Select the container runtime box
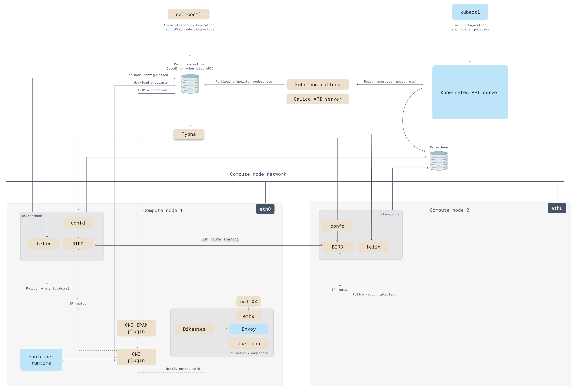 [x=41, y=360]
